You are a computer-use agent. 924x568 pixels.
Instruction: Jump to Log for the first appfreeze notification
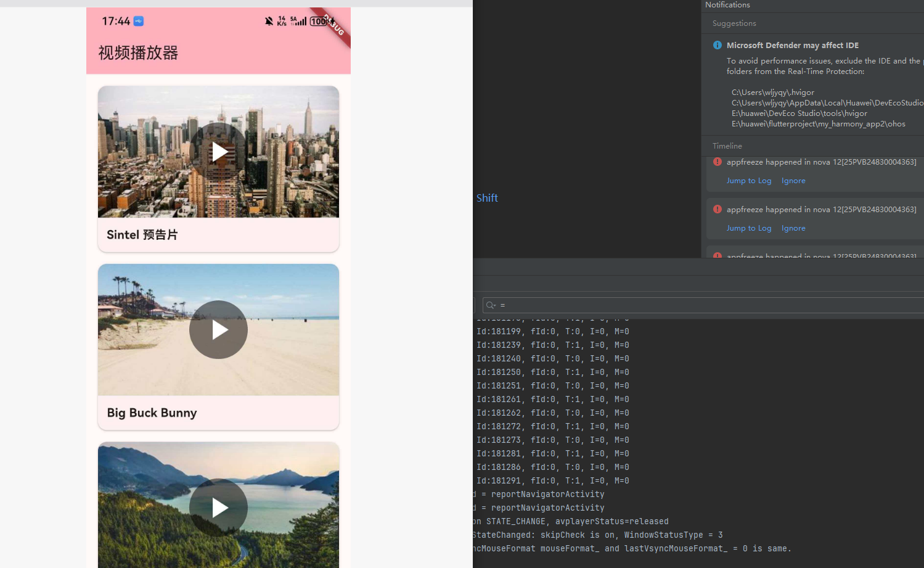[749, 181]
